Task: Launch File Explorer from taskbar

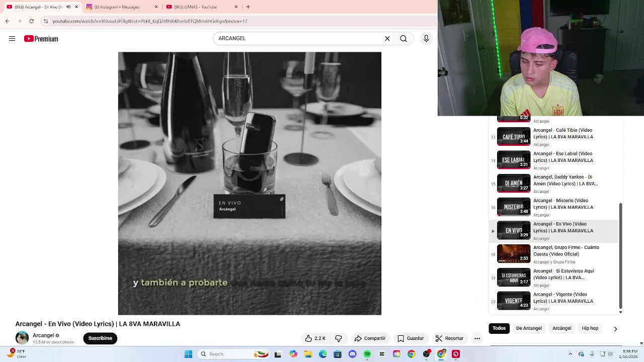Action: coord(308,354)
